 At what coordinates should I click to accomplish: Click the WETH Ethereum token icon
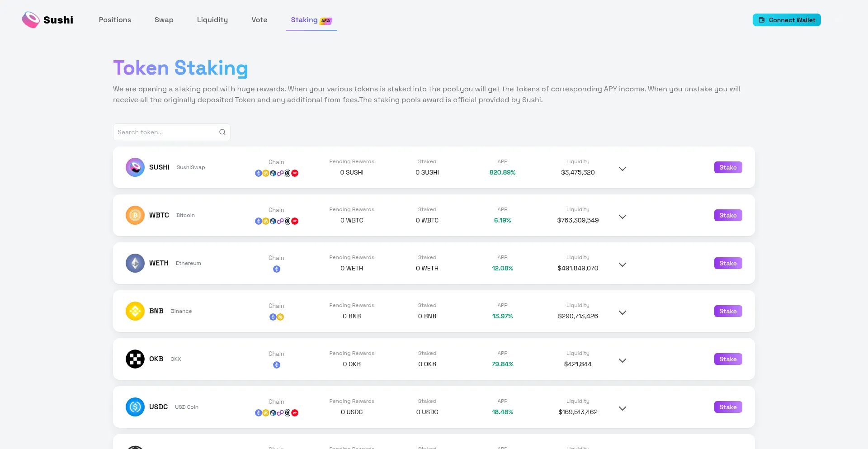(x=135, y=263)
